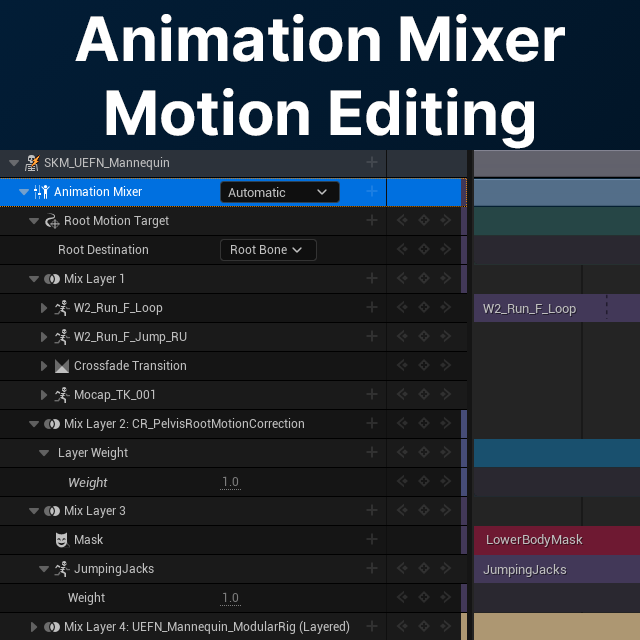Screen dimensions: 640x640
Task: Add a track to SKM_UEFN_Mannequin
Action: click(x=371, y=162)
